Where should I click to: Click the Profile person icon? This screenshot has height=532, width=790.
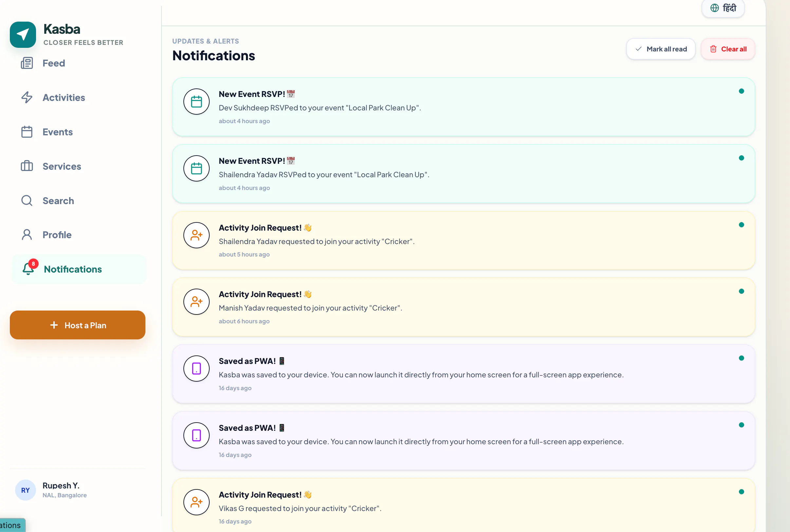tap(27, 235)
